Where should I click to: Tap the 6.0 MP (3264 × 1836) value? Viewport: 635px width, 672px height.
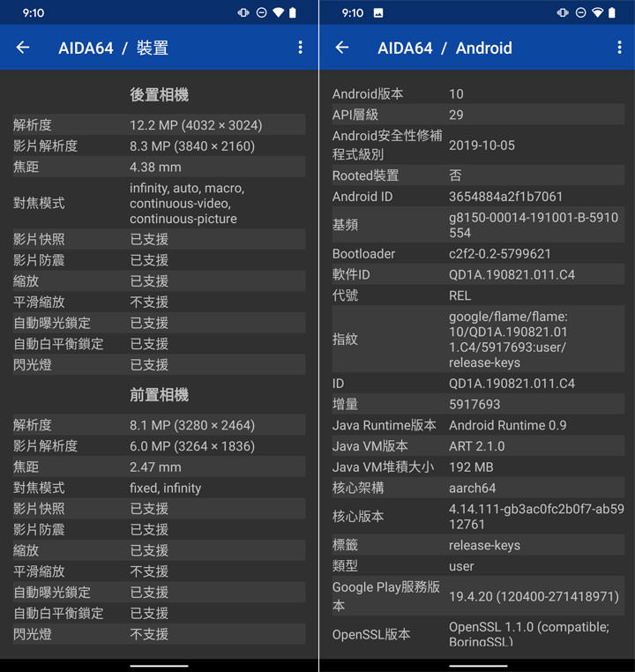(x=192, y=446)
